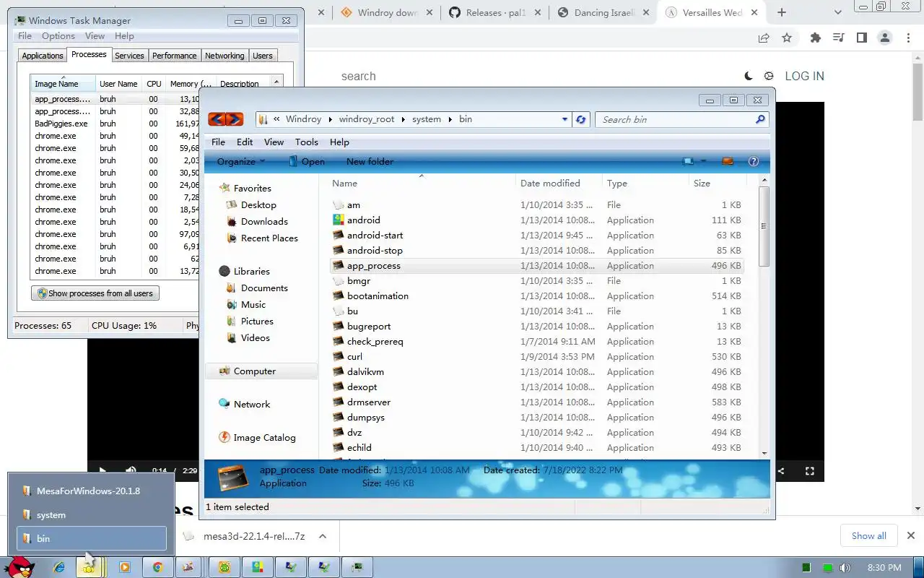Click the media player taskbar icon
Viewport: 924px width, 578px height.
tap(124, 568)
